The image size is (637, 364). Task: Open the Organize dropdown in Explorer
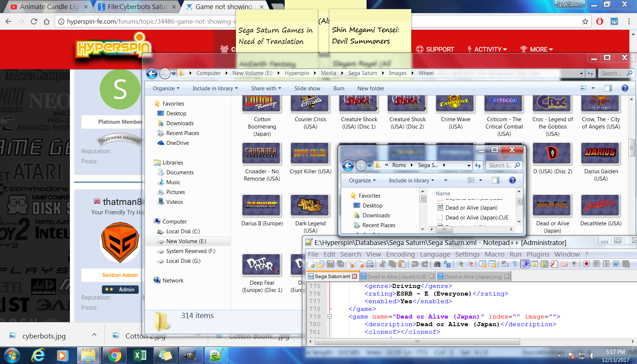point(165,88)
